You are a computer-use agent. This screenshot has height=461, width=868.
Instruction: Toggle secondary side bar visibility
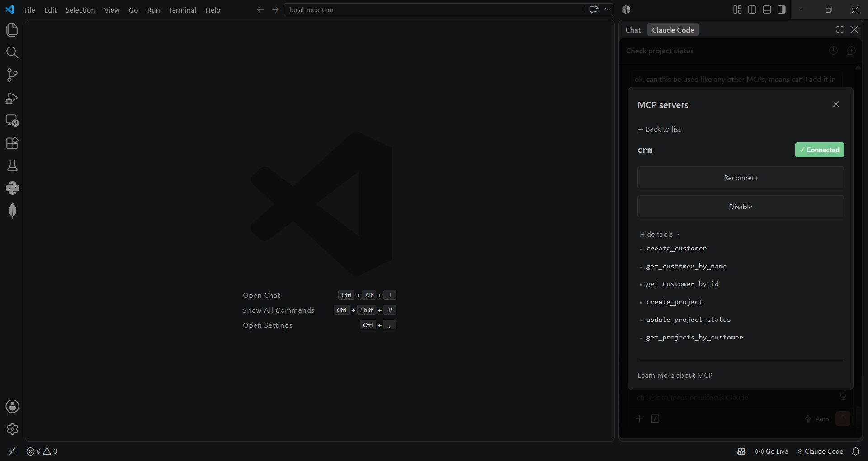[x=782, y=9]
